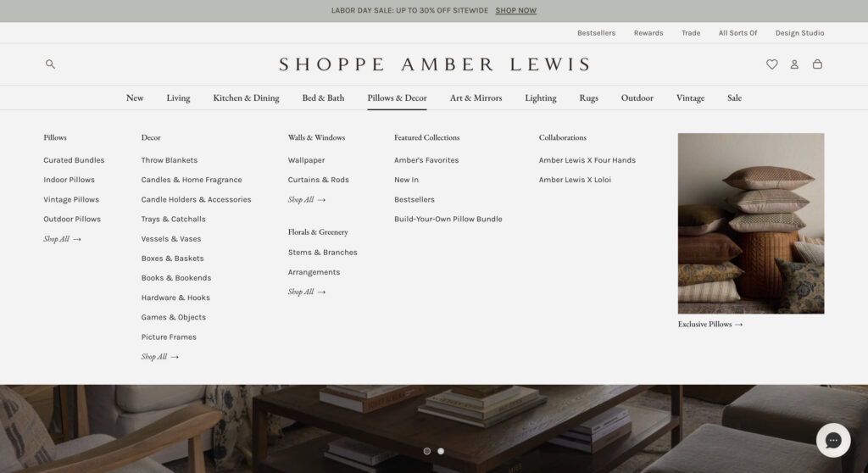
Task: Open Wallpaper category
Action: [x=306, y=160]
